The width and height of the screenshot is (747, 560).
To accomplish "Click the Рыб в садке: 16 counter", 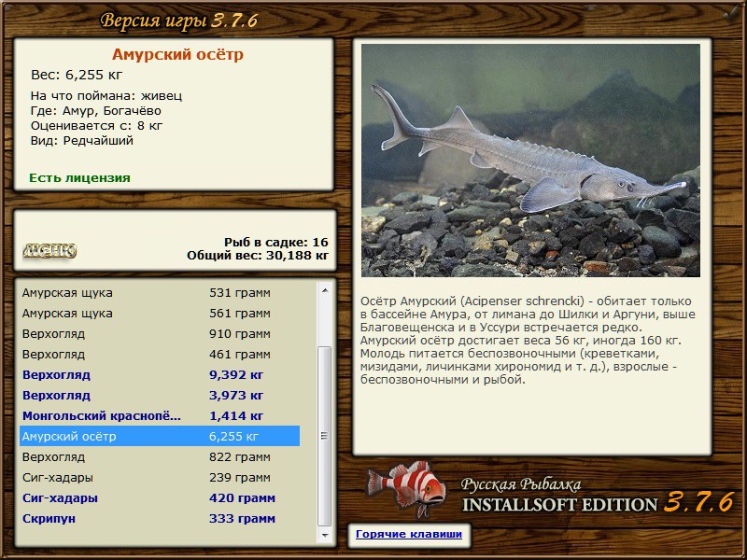I will pos(276,243).
